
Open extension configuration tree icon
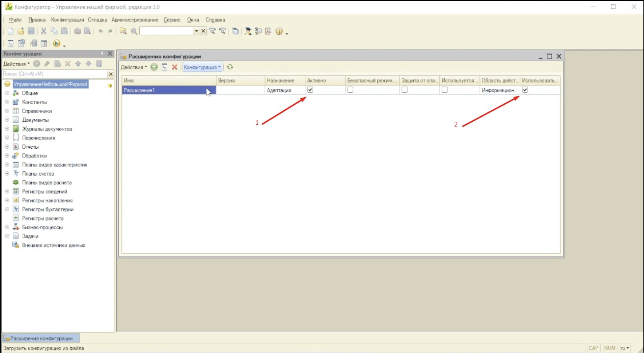click(x=164, y=67)
